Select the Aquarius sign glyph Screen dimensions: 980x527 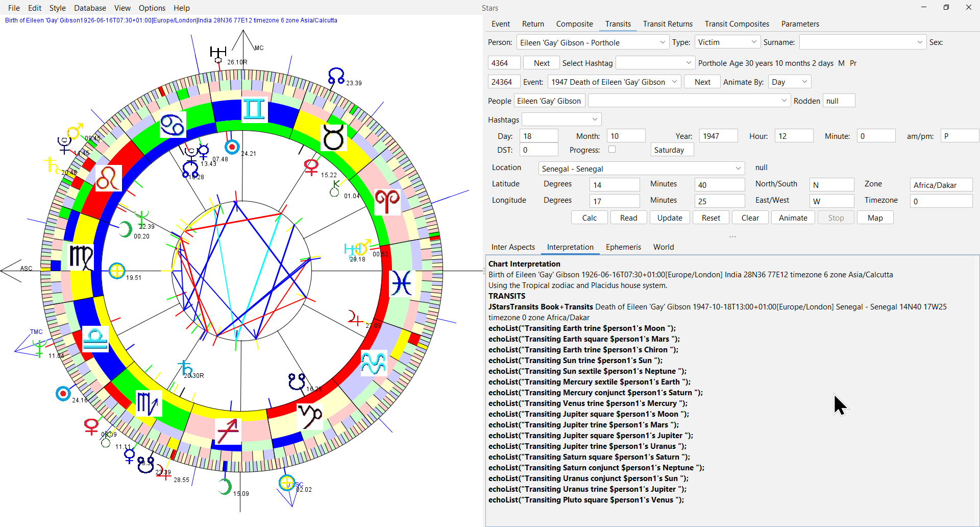[374, 363]
